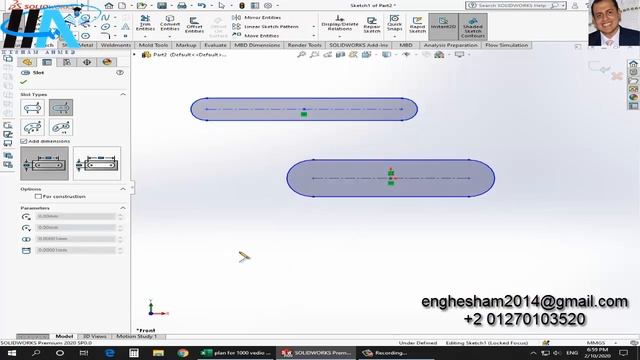Viewport: 640px width, 360px height.
Task: Activate the Select cursor tool
Action: tap(222, 6)
